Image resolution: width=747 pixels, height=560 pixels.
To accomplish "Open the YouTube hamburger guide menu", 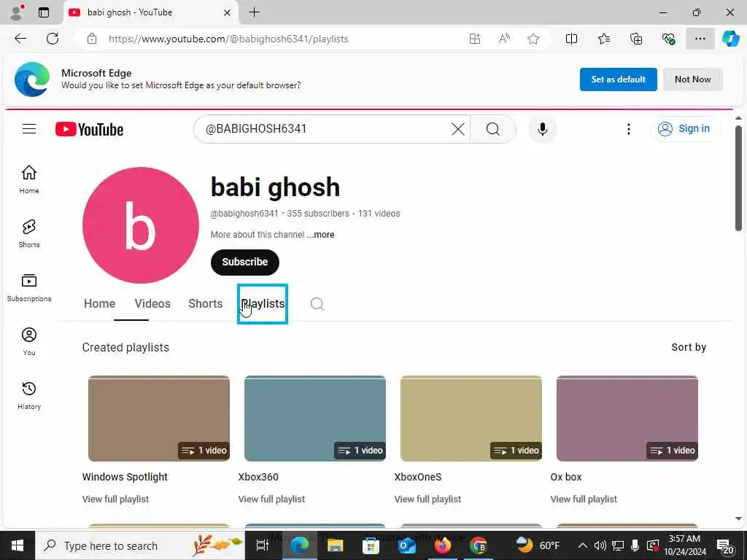I will point(29,129).
